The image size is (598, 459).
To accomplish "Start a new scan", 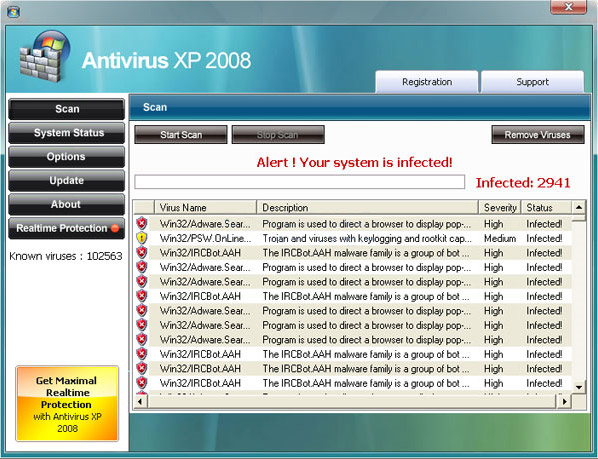I will pos(181,135).
